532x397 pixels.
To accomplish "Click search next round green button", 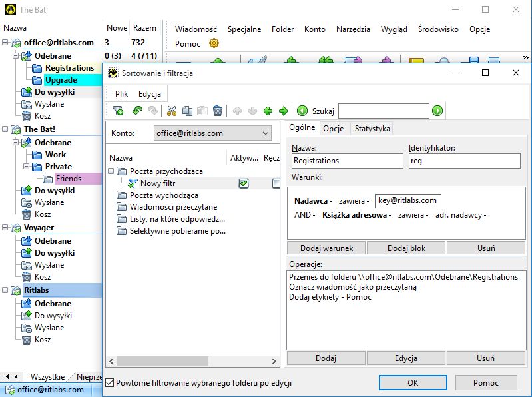I will [x=437, y=111].
